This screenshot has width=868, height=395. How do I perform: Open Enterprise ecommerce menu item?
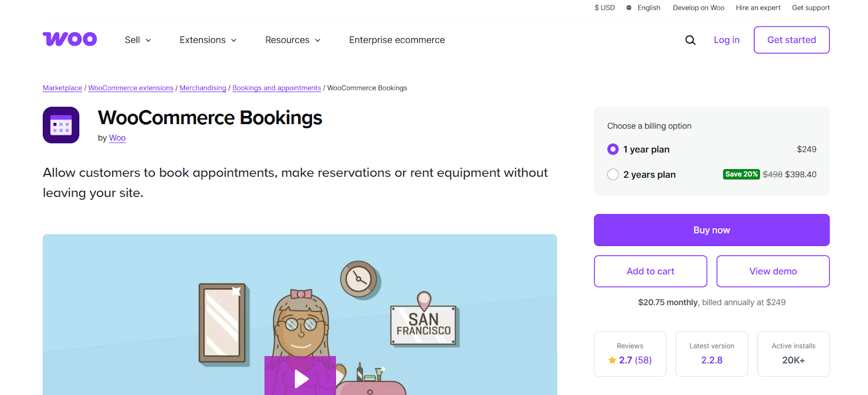point(397,40)
